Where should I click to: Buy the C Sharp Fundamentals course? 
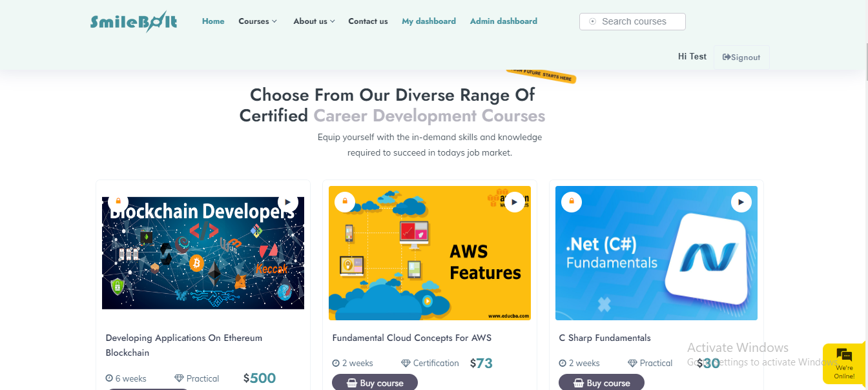(601, 383)
